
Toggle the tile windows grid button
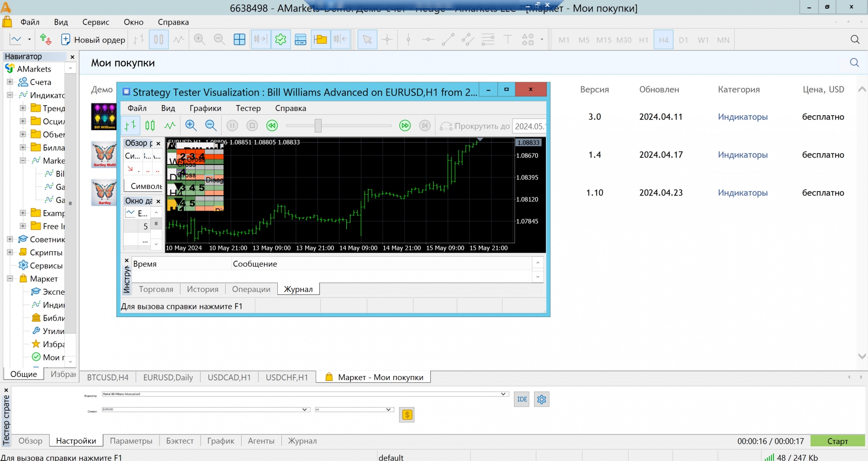pyautogui.click(x=239, y=40)
